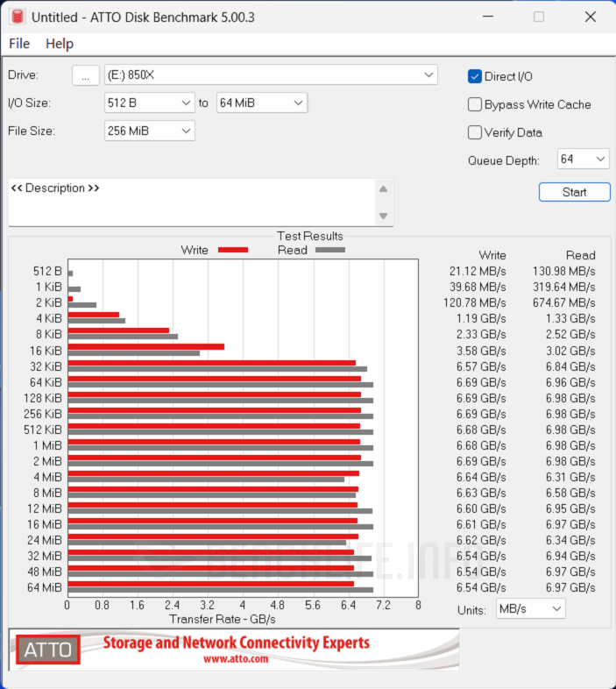The height and width of the screenshot is (689, 616).
Task: Enable the Verify Data checkbox
Action: click(475, 132)
